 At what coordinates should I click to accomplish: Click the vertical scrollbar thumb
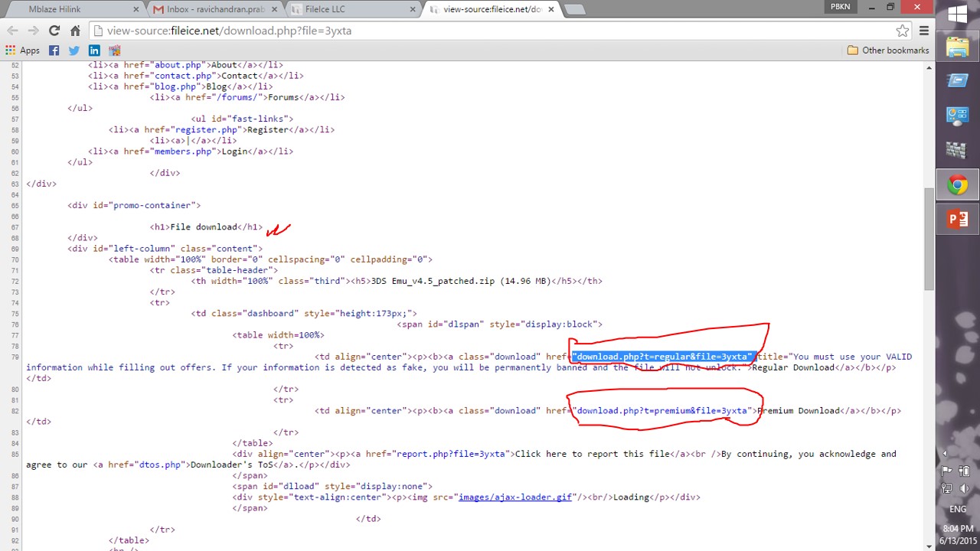click(929, 237)
